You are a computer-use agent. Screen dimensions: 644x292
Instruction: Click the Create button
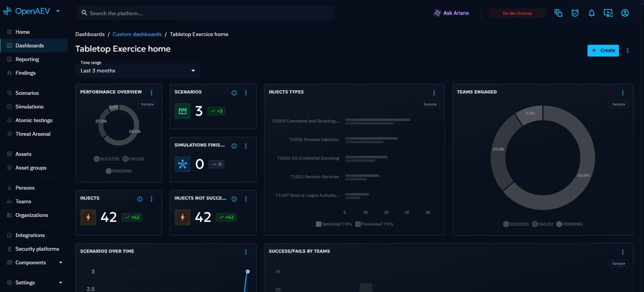(603, 50)
